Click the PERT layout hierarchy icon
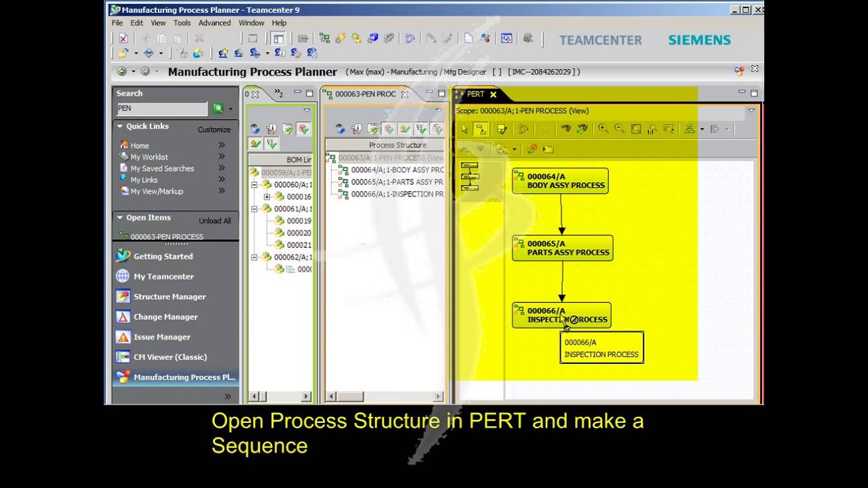The image size is (868, 488). tap(690, 129)
